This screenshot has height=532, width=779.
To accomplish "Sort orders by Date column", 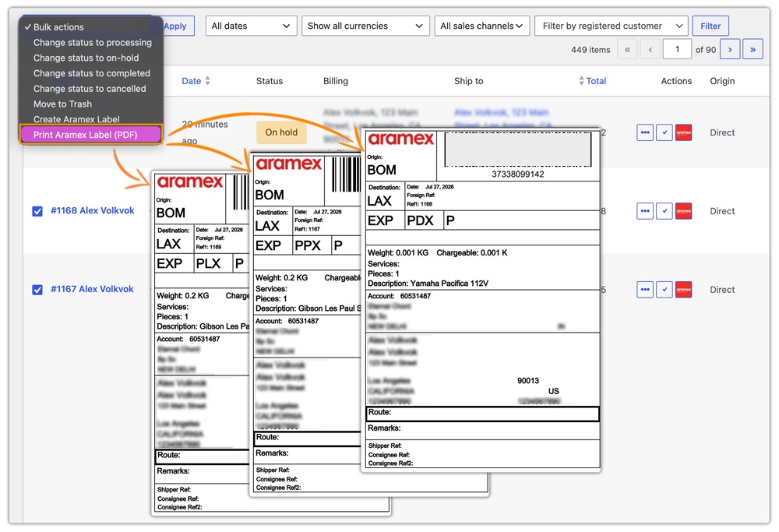I will tap(196, 81).
